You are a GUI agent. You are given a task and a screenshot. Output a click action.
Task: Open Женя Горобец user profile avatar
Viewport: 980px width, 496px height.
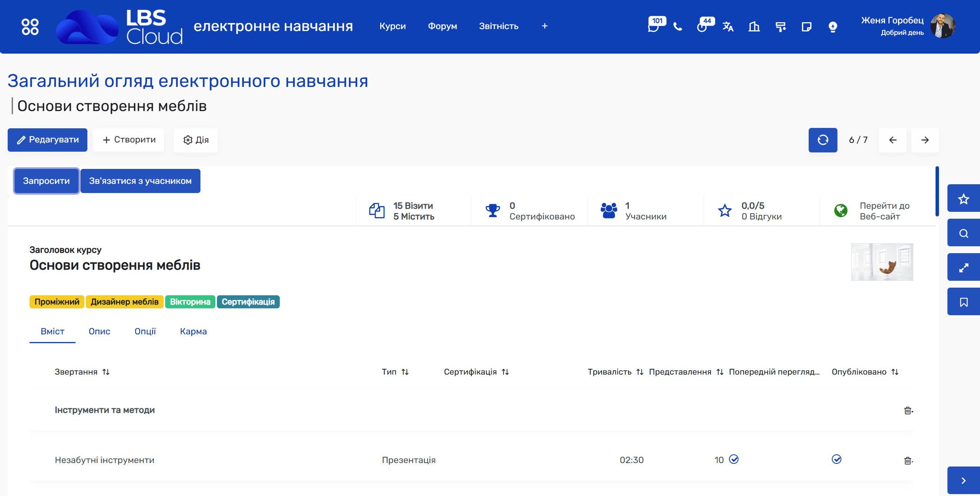pyautogui.click(x=943, y=26)
